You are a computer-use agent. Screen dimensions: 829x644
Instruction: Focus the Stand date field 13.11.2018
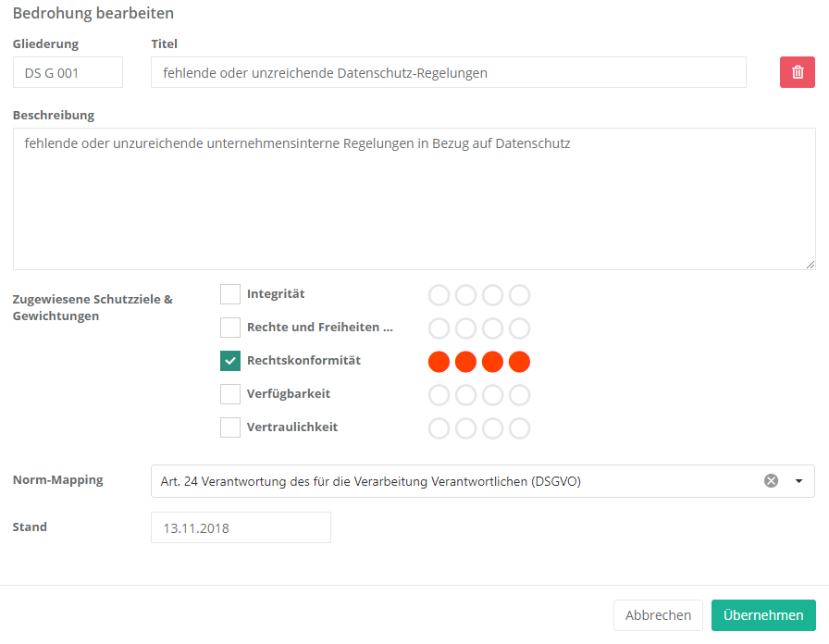tap(241, 527)
